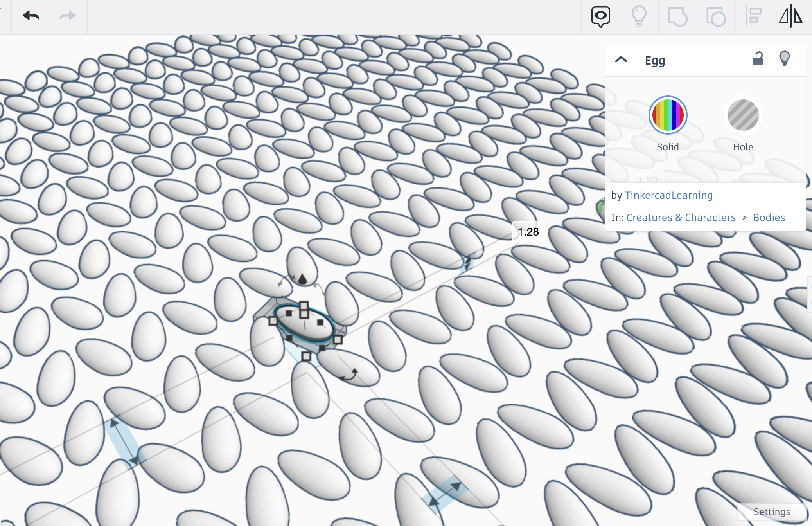
Task: Redo the undone action
Action: pyautogui.click(x=68, y=16)
